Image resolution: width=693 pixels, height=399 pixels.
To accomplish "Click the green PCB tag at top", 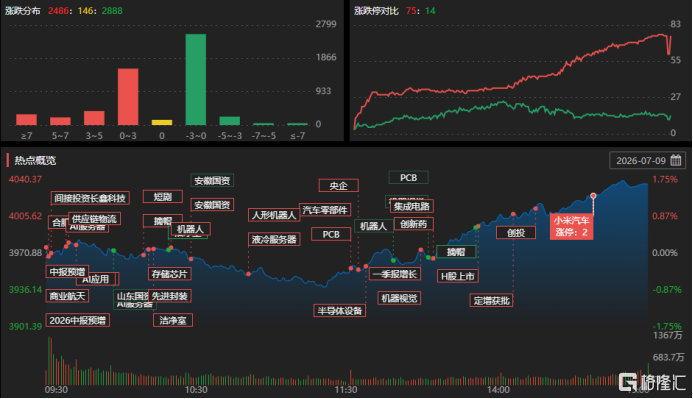I will [x=408, y=178].
